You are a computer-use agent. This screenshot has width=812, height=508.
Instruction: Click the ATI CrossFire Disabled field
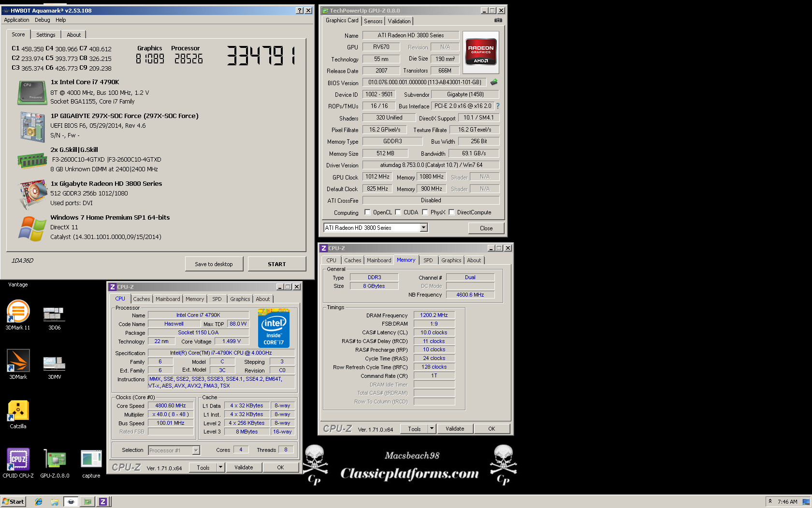click(x=431, y=200)
